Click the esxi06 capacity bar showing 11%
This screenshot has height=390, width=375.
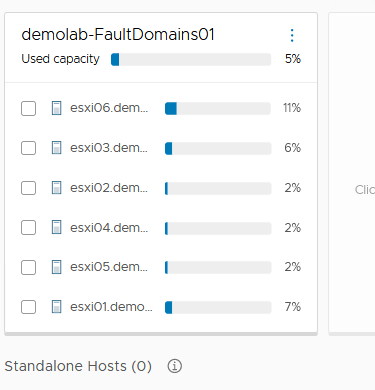218,108
